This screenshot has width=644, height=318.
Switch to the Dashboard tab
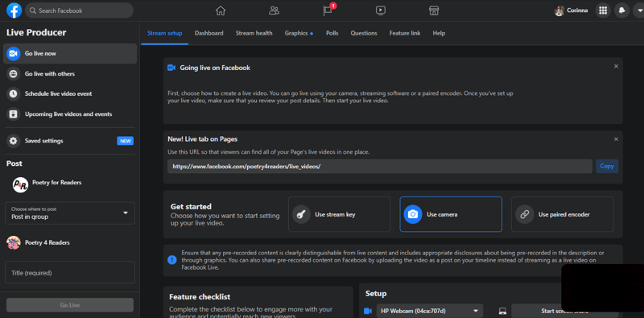coord(209,33)
